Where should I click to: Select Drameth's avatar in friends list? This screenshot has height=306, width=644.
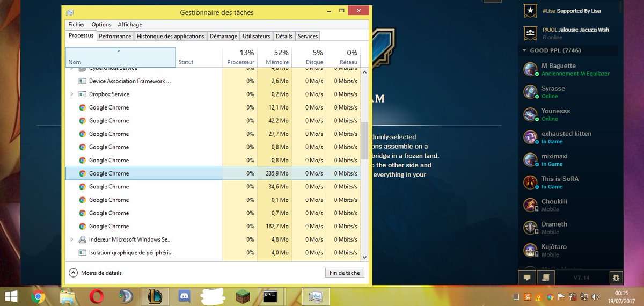click(x=530, y=227)
